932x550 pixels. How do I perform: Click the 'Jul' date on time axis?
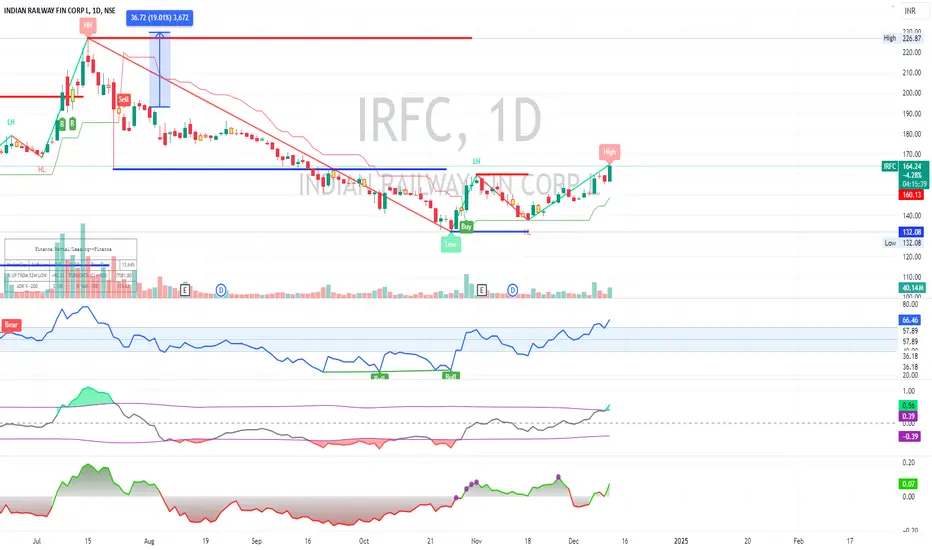(37, 541)
